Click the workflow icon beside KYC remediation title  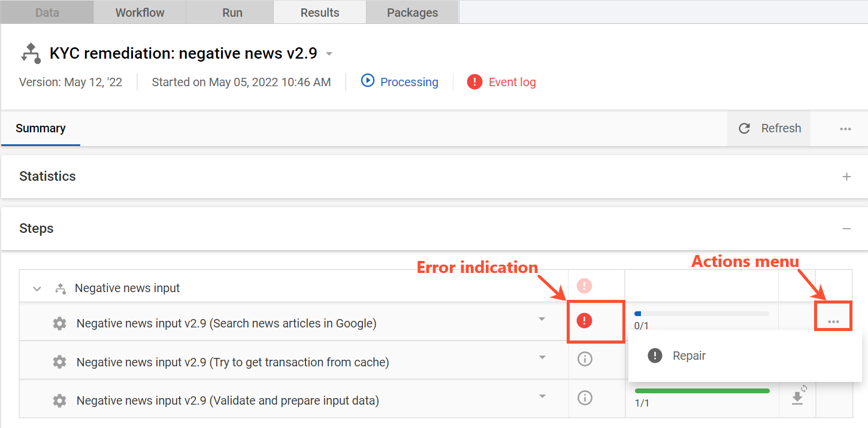point(31,53)
